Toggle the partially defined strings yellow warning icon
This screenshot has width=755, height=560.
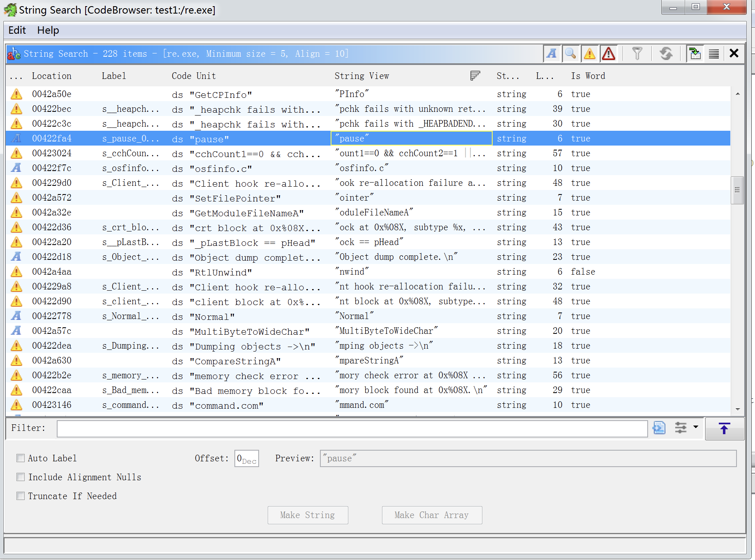[x=590, y=53]
